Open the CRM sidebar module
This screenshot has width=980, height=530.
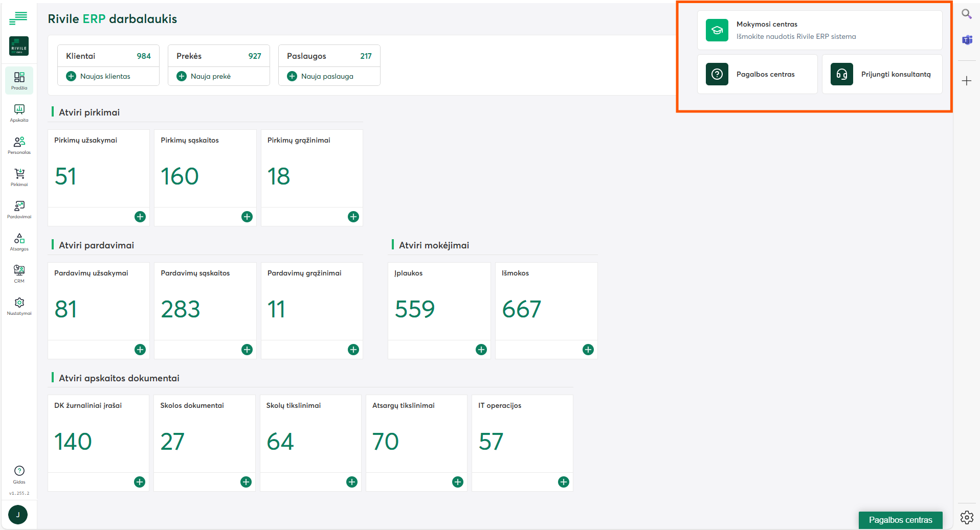19,274
